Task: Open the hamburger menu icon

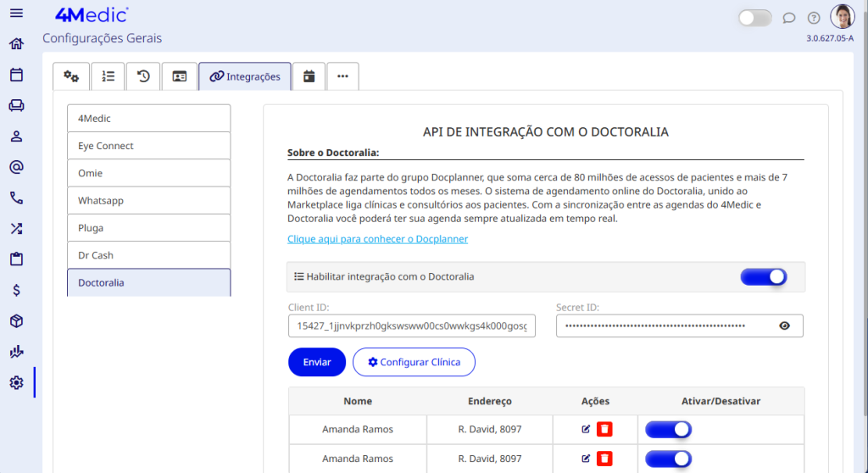Action: pyautogui.click(x=17, y=13)
